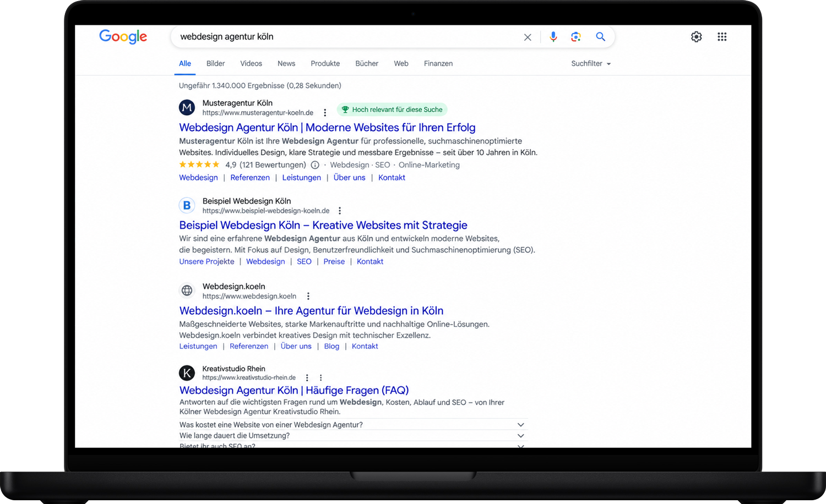Switch to the News tab
Viewport: 826px width, 504px height.
tap(286, 64)
